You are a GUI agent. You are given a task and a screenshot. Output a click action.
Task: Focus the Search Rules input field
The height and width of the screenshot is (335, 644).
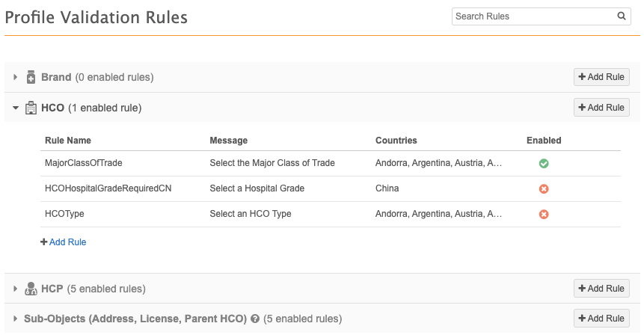[x=533, y=16]
